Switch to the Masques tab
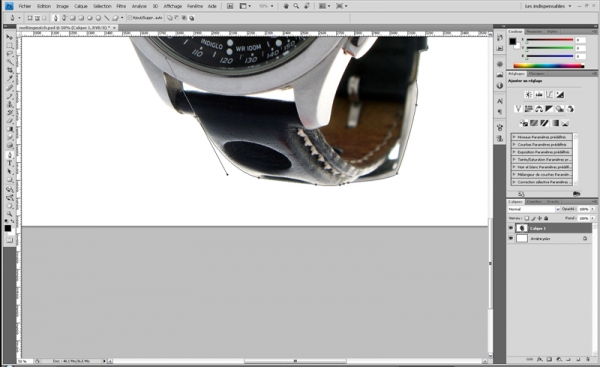This screenshot has height=367, width=600. tap(536, 73)
